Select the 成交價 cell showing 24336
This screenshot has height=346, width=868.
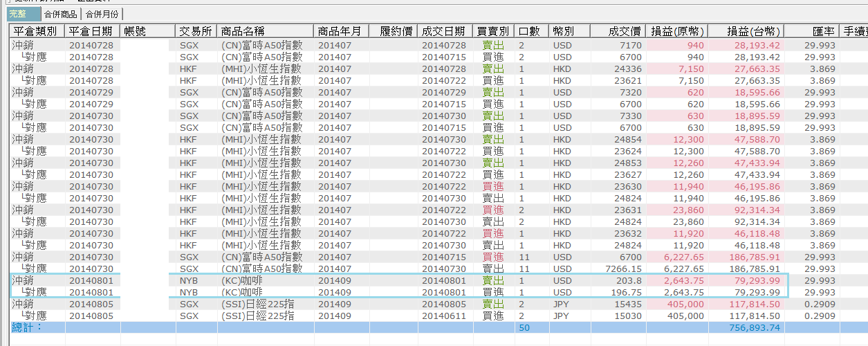[618, 69]
